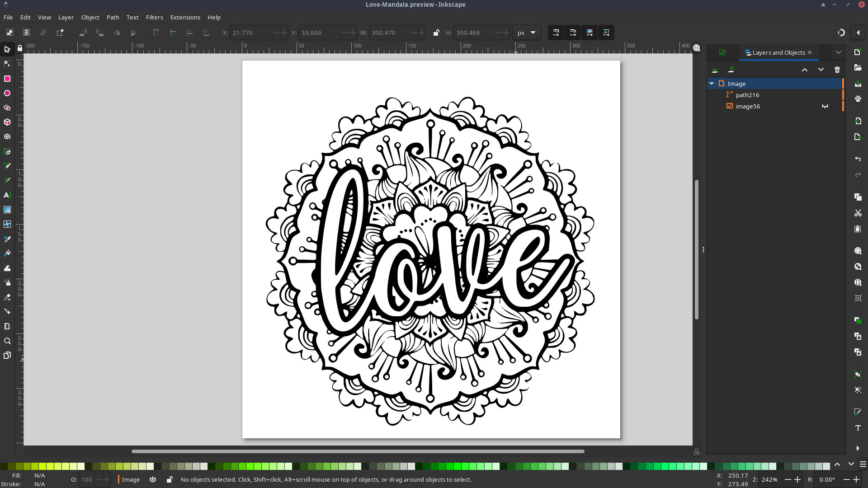Image resolution: width=868 pixels, height=488 pixels.
Task: Select the Spiral tool
Action: coord(7,136)
